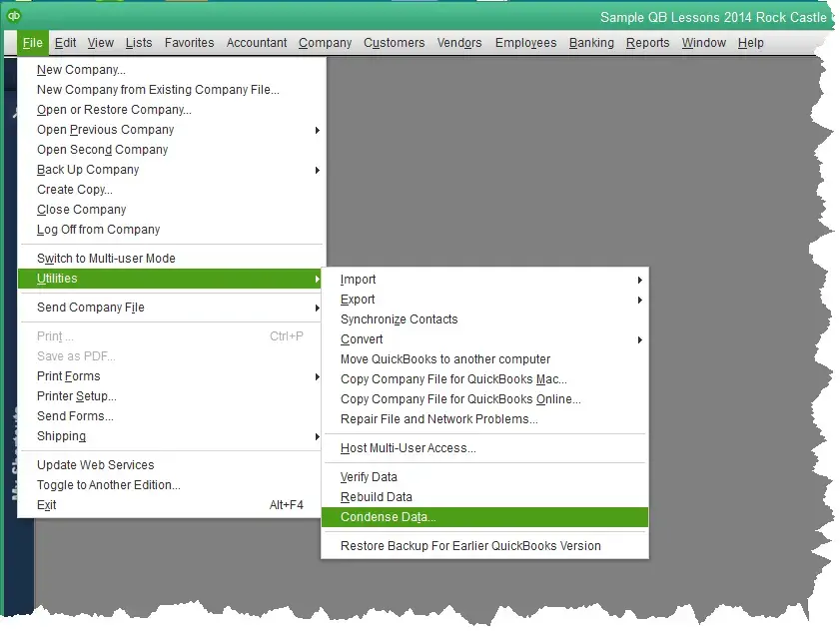The image size is (840, 631).
Task: Choose Move QuickBooks to another computer
Action: (445, 359)
